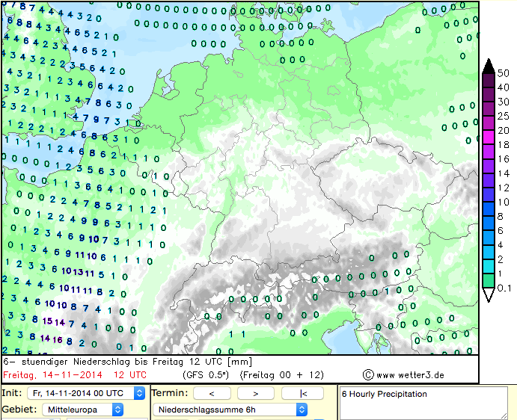Click the precipitation value 13 on the map
The image size is (517, 420).
pyautogui.click(x=78, y=272)
